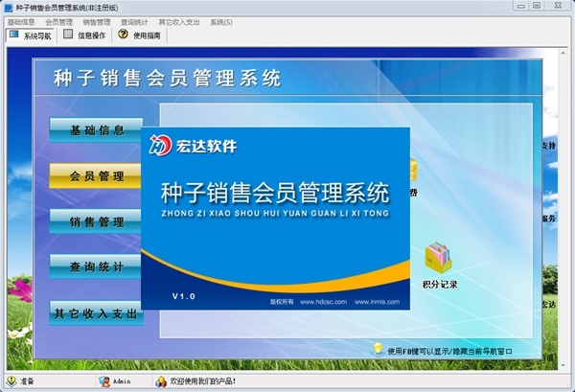
Task: Click the 系统导航 monitor icon
Action: point(14,35)
